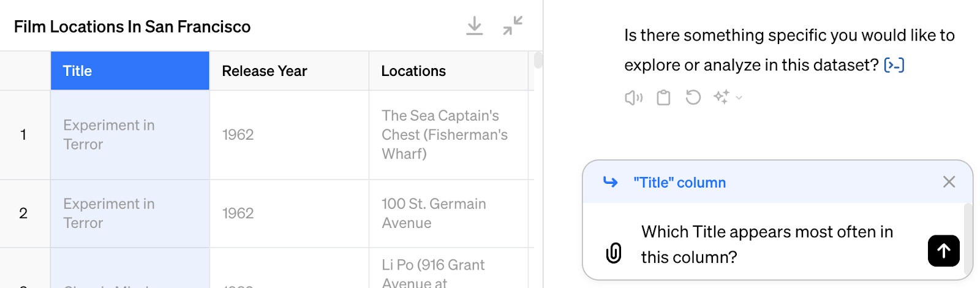Remove the "Title" column reference
The height and width of the screenshot is (288, 980).
pos(949,182)
